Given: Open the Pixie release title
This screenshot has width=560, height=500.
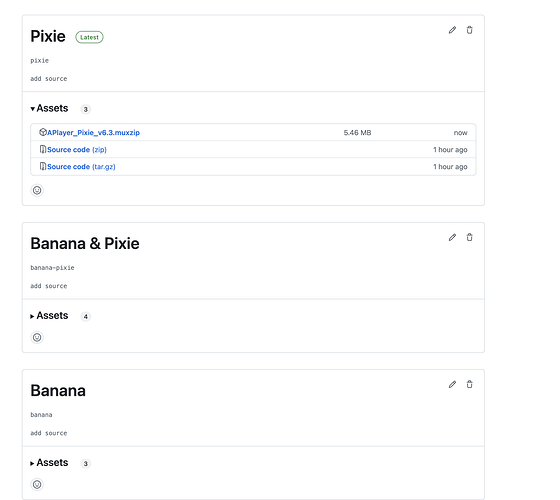Looking at the screenshot, I should click(x=48, y=36).
